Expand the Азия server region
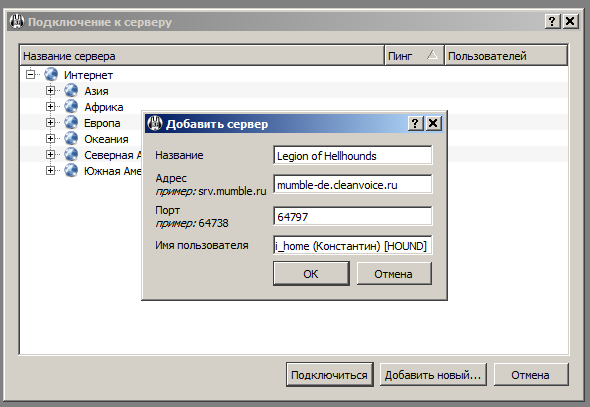 (50, 91)
